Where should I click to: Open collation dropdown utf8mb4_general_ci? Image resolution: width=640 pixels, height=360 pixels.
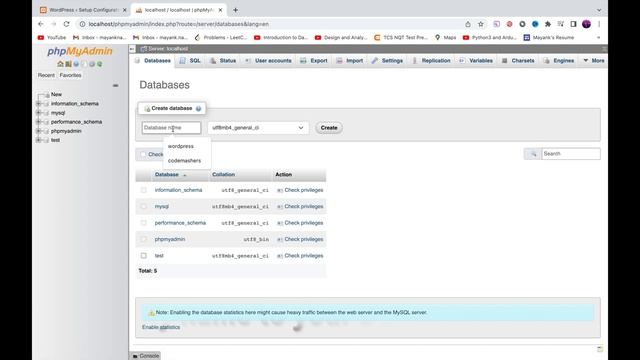click(258, 128)
